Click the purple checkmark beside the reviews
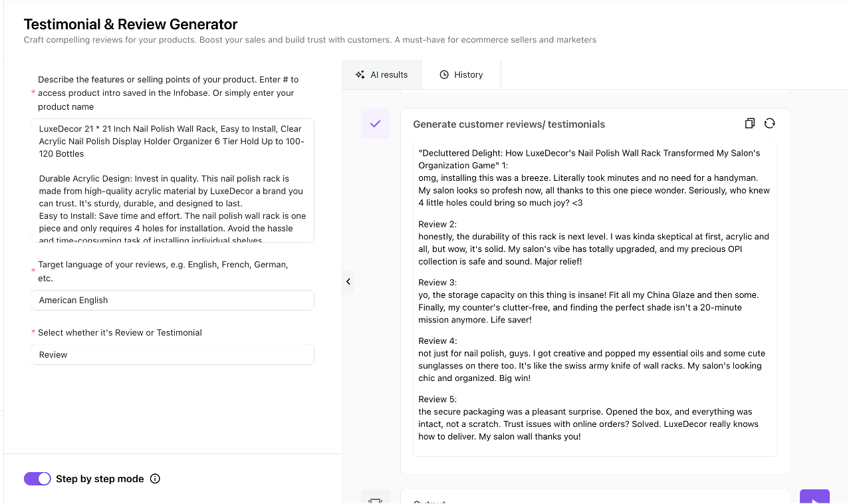 tap(374, 124)
